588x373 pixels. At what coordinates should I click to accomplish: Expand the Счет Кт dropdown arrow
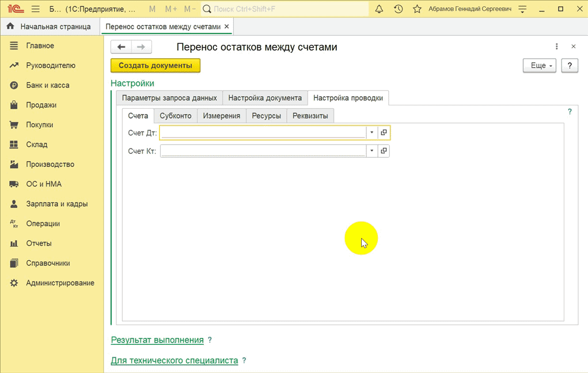372,151
